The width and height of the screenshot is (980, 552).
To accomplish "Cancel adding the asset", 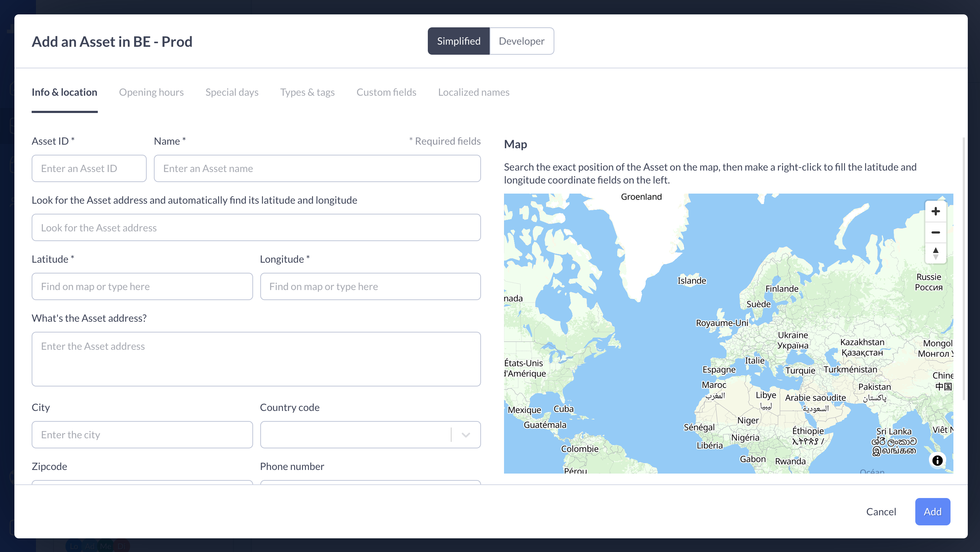I will [881, 511].
